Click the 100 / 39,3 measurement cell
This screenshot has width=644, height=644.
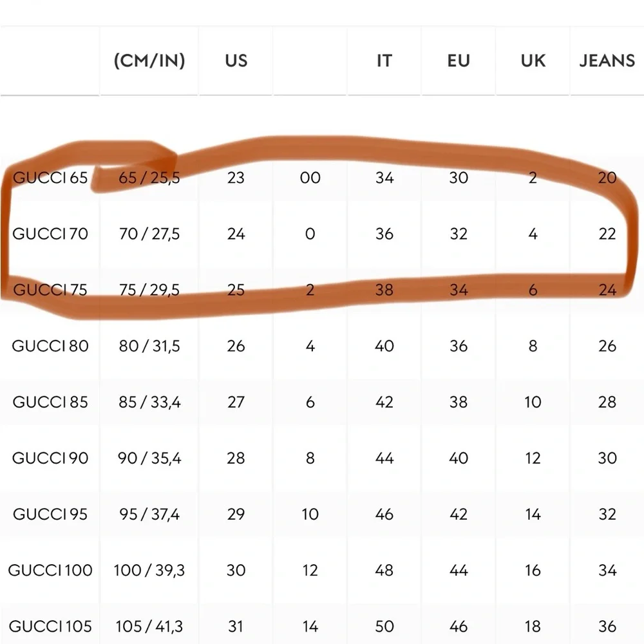tap(149, 570)
